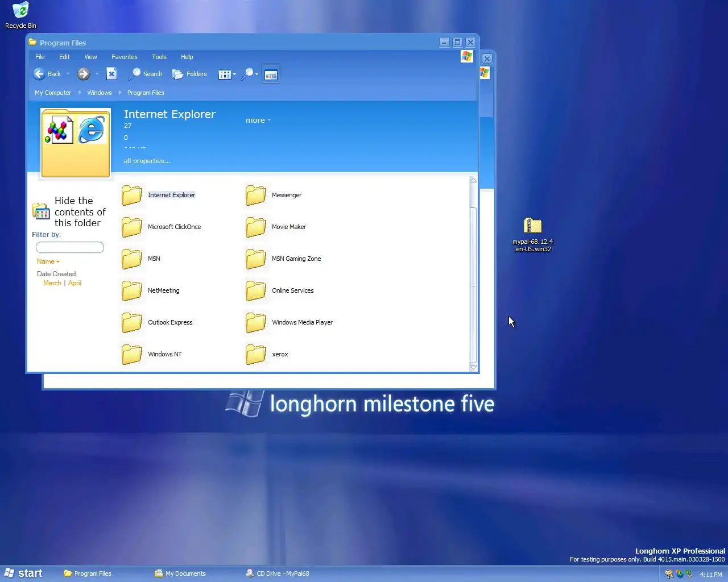Open the Forward history dropdown arrow
Image resolution: width=728 pixels, height=582 pixels.
pyautogui.click(x=97, y=74)
